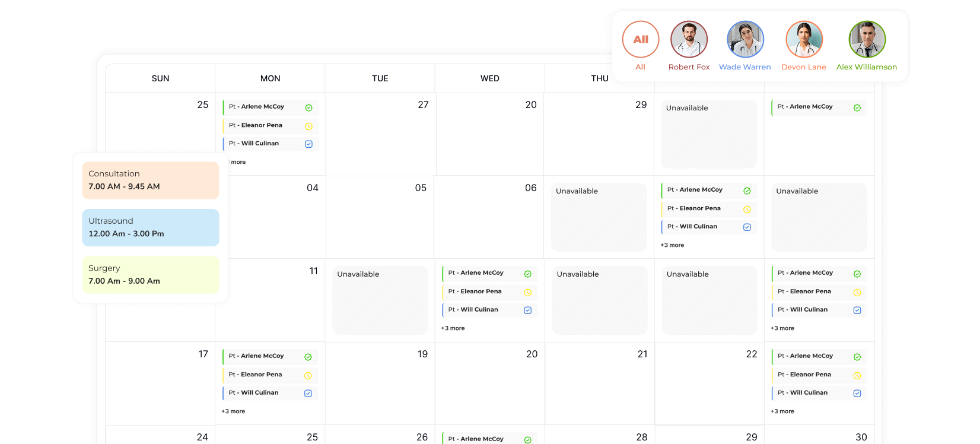Open Eleanor Pena appointment in third-week Saturday
The height and width of the screenshot is (444, 980).
810,291
